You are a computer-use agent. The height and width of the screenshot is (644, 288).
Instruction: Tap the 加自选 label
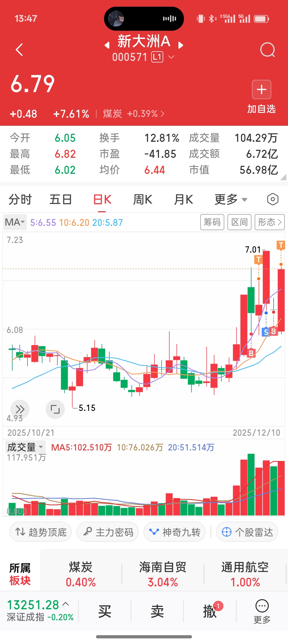coord(261,109)
